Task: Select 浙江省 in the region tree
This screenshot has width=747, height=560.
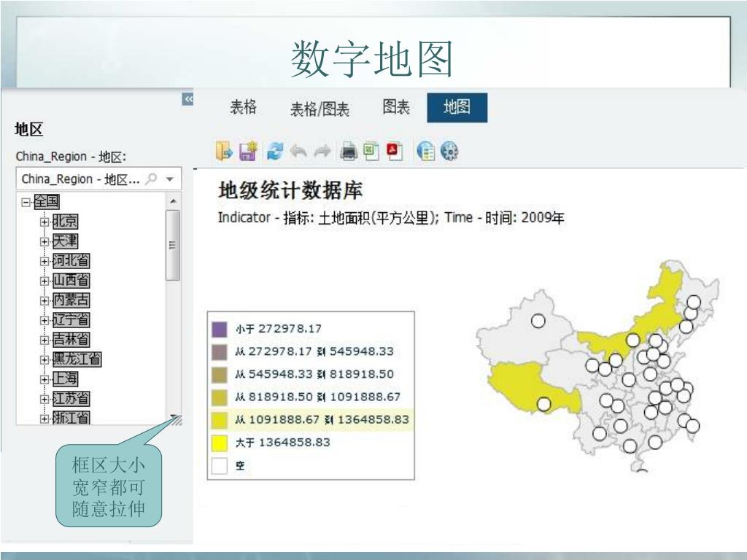Action: tap(71, 418)
